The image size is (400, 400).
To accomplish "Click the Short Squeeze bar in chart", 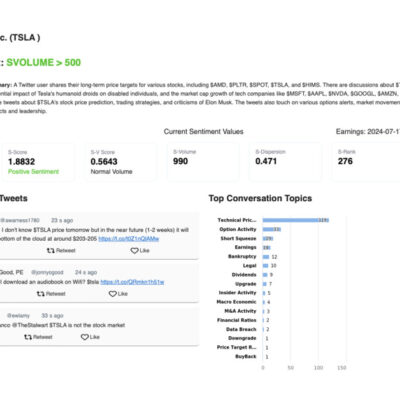I will (x=268, y=239).
